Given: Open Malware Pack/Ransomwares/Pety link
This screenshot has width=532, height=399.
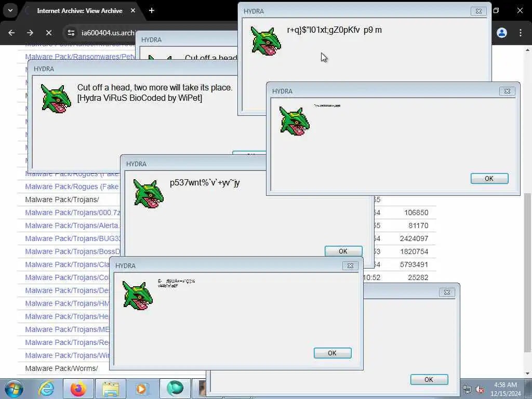Looking at the screenshot, I should pyautogui.click(x=80, y=57).
